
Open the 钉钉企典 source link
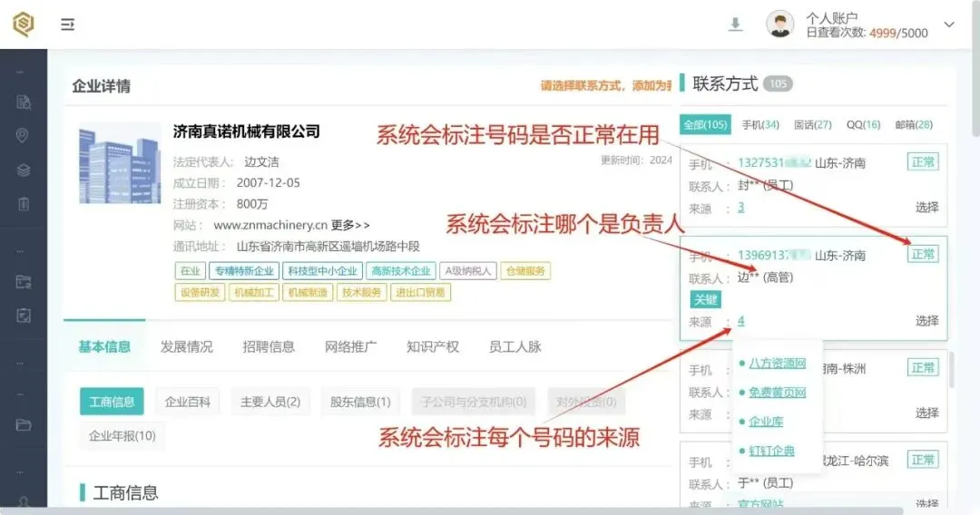[x=771, y=451]
